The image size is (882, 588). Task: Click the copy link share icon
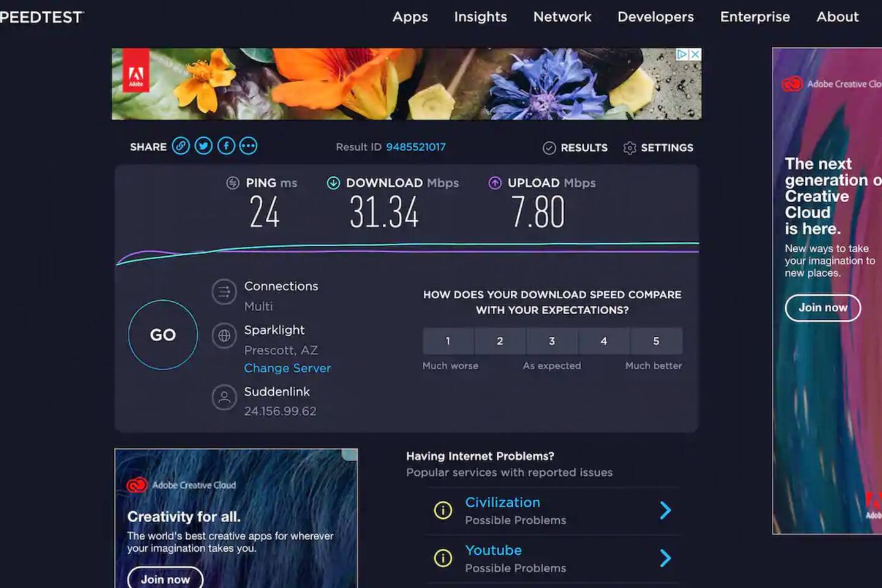point(181,146)
